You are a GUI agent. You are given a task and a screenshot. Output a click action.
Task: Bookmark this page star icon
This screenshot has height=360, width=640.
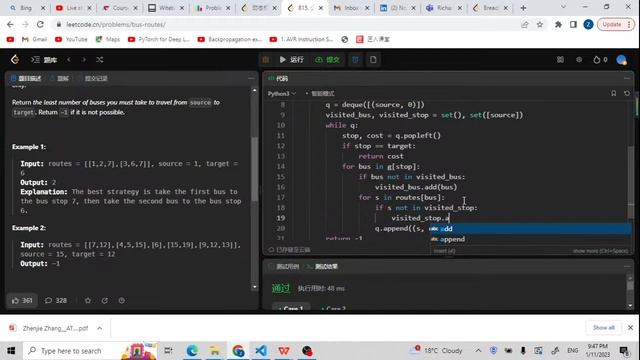coord(540,24)
